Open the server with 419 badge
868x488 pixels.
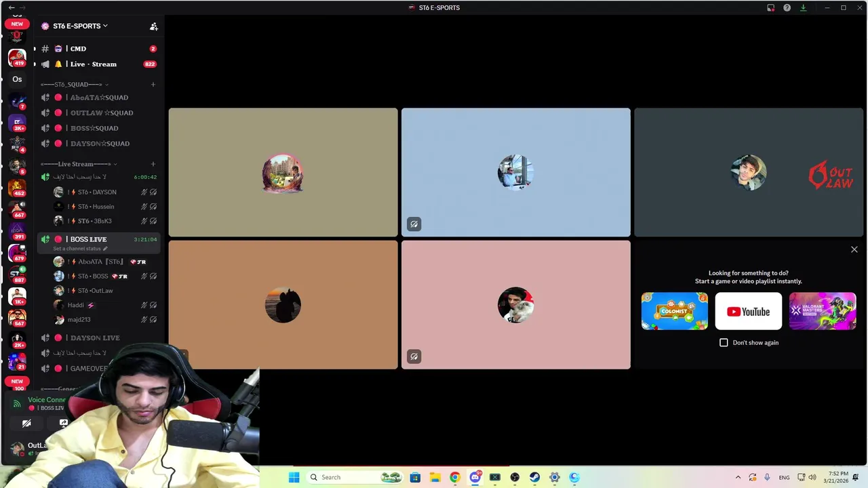tap(17, 58)
